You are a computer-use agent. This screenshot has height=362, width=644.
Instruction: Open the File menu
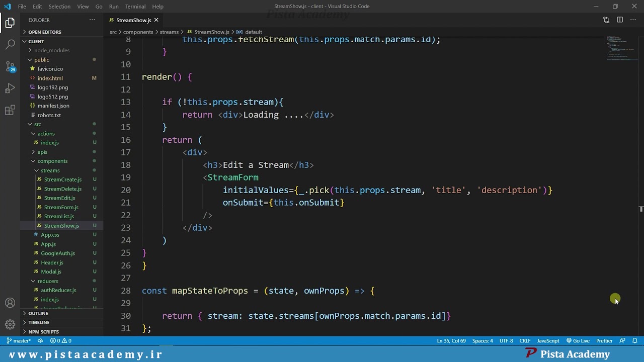(x=22, y=7)
